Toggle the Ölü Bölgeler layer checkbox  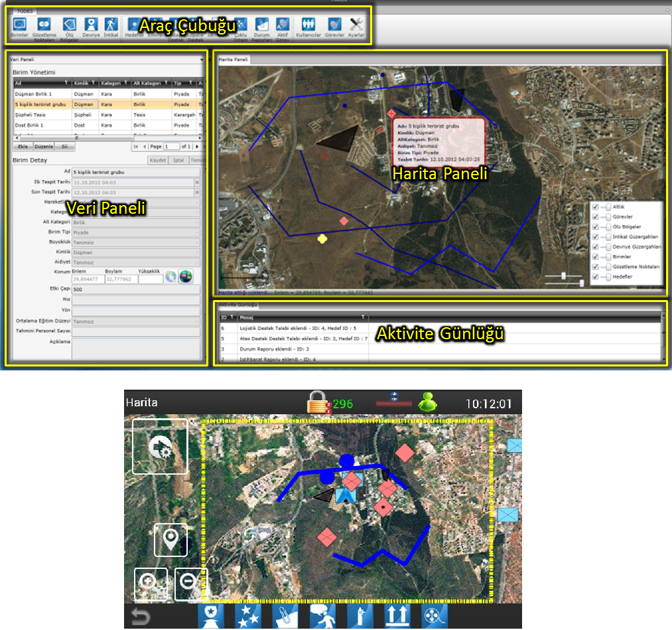[595, 227]
